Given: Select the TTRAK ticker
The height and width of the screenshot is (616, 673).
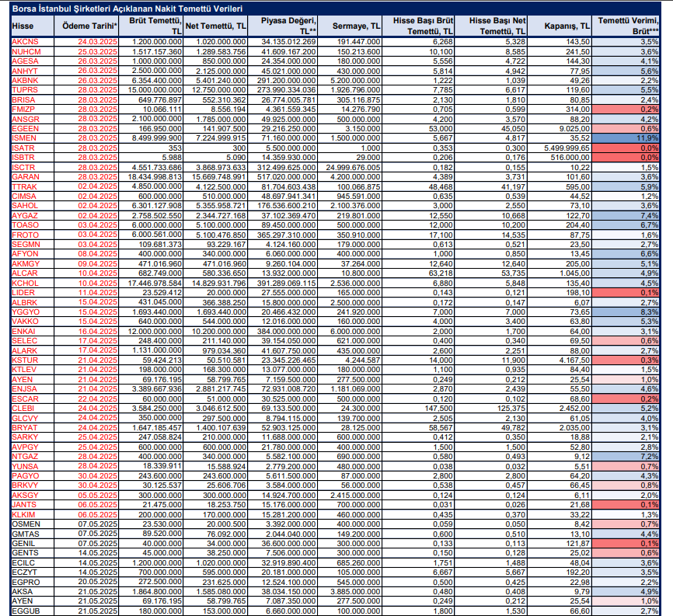Looking at the screenshot, I should [x=24, y=186].
